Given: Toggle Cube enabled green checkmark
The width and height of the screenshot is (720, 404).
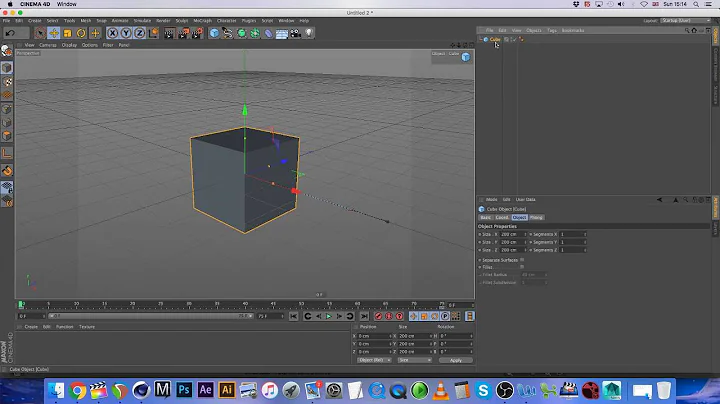Looking at the screenshot, I should point(514,39).
